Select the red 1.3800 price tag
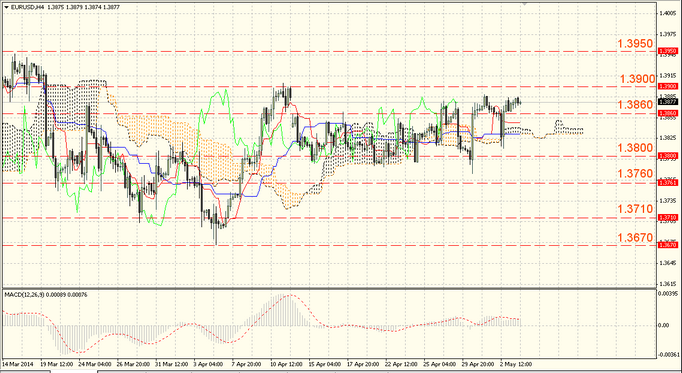 coord(668,156)
